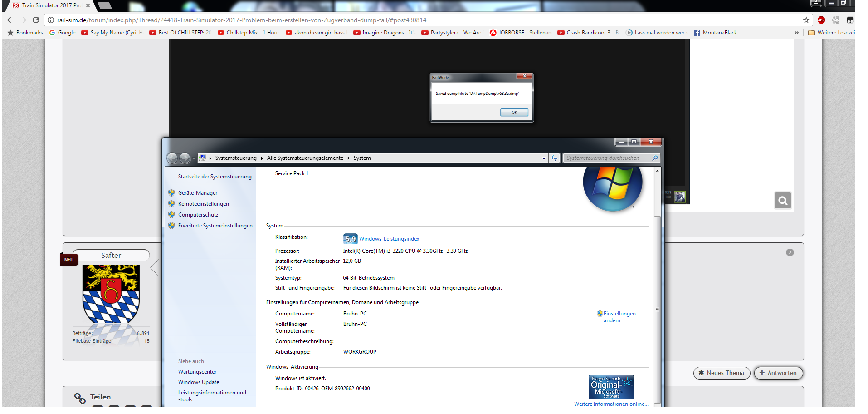The image size is (868, 414).
Task: Open 'Wartungscenter' under Siehe auch
Action: [197, 372]
